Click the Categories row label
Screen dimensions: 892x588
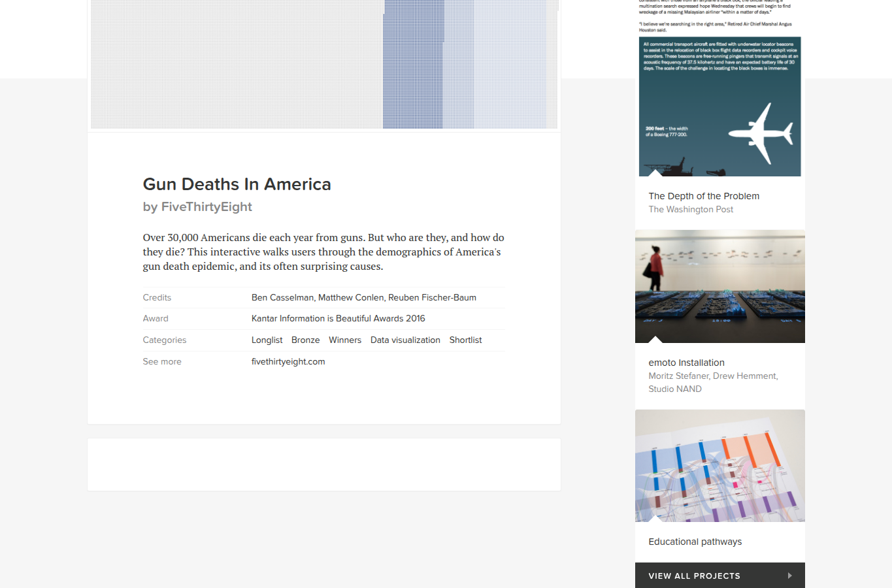tap(165, 340)
